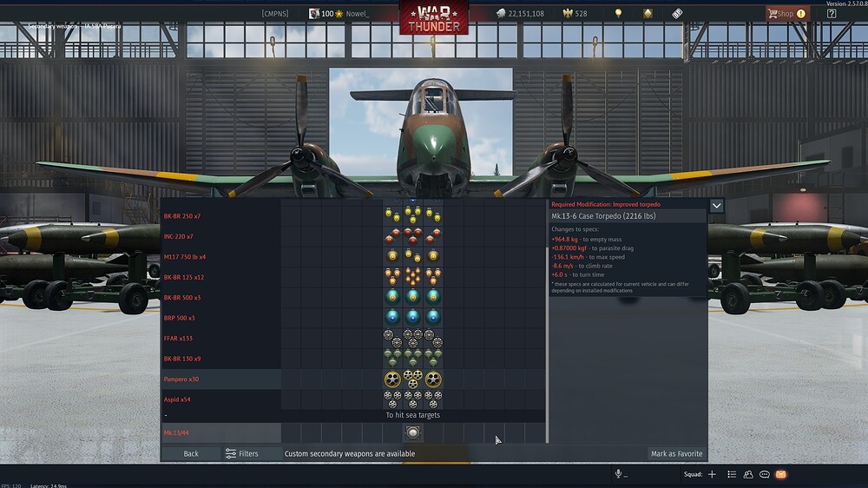The width and height of the screenshot is (868, 488).
Task: Select the FFAR x133 preset label
Action: [178, 339]
